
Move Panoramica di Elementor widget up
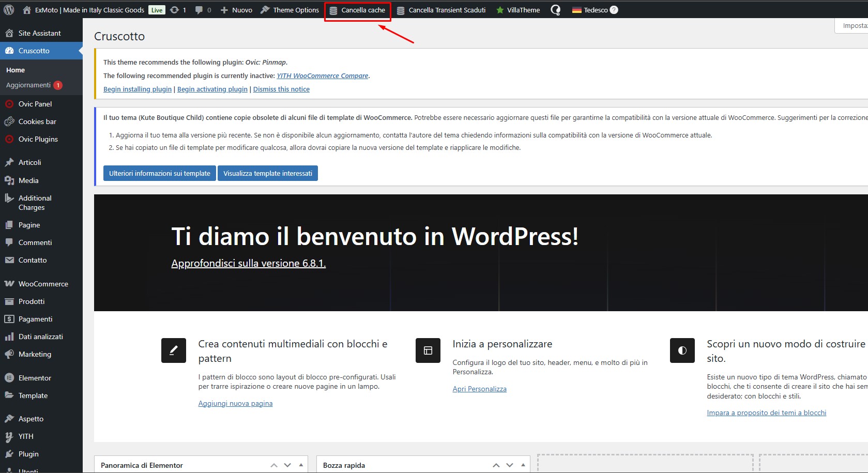coord(274,465)
